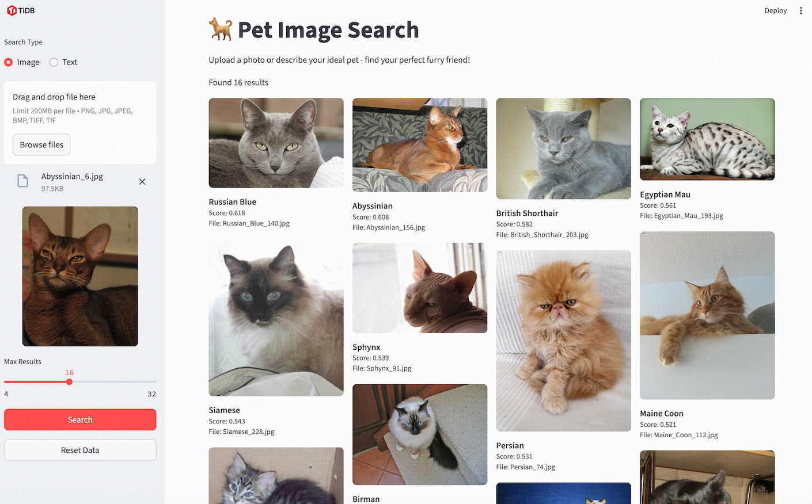Click the uploaded Abyssinian preview image

(80, 276)
